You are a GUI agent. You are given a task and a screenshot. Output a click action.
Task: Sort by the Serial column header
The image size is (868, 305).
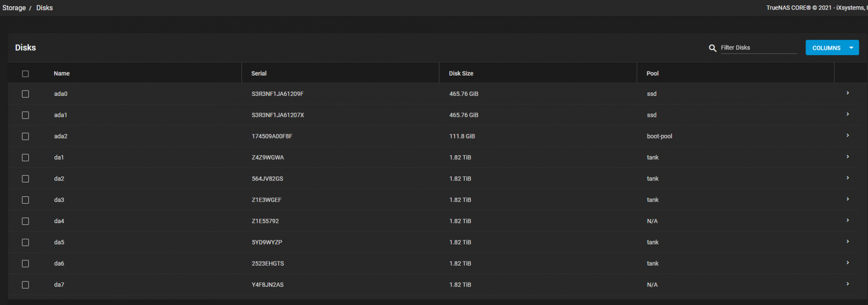coord(259,73)
